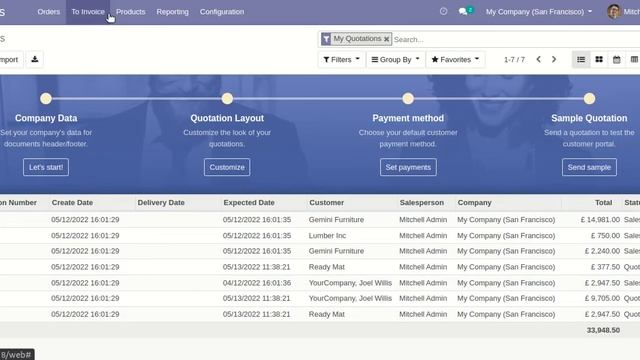
Task: Click the Company Data step circle
Action: tap(46, 98)
